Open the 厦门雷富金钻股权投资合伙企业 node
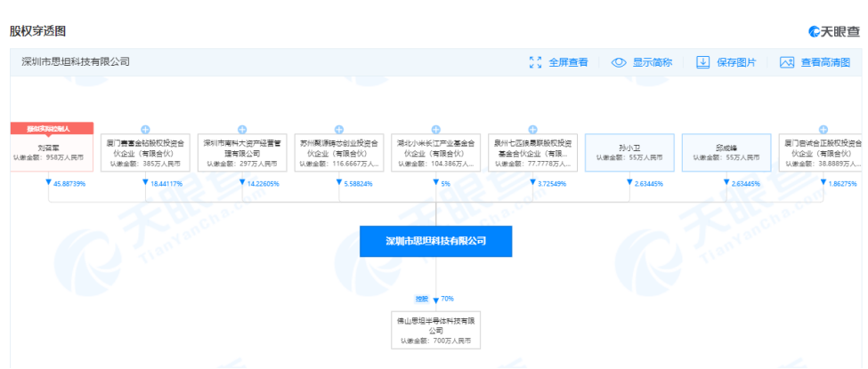868x369 pixels. point(145,152)
